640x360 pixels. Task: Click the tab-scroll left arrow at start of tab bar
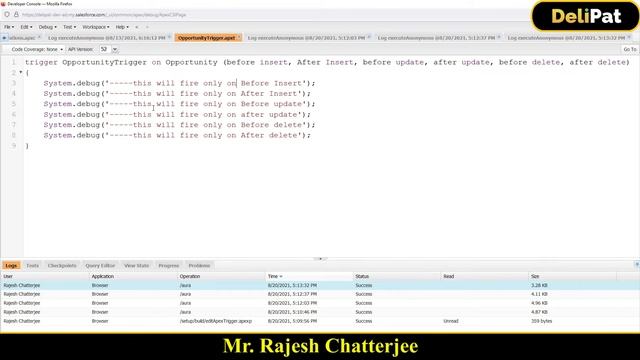(4, 38)
